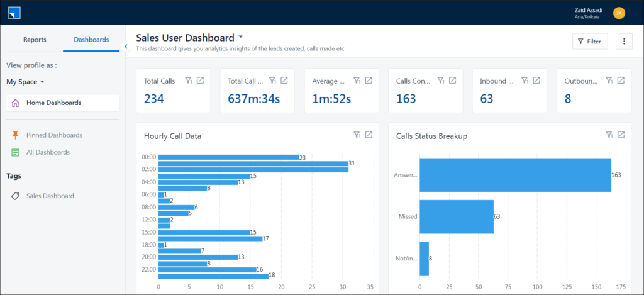Select the Dashboards tab
644x295 pixels.
point(91,40)
